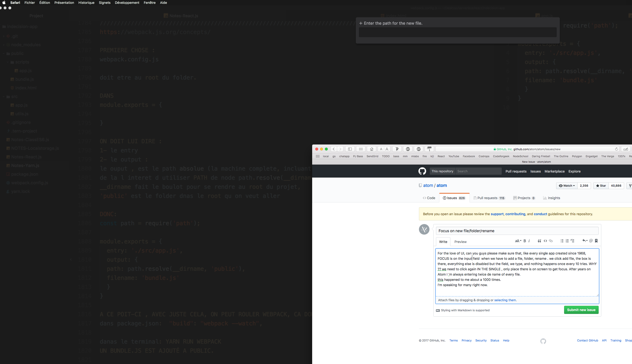Image resolution: width=632 pixels, height=364 pixels.
Task: Open the YouTube bookmark in favorites bar
Action: point(453,156)
